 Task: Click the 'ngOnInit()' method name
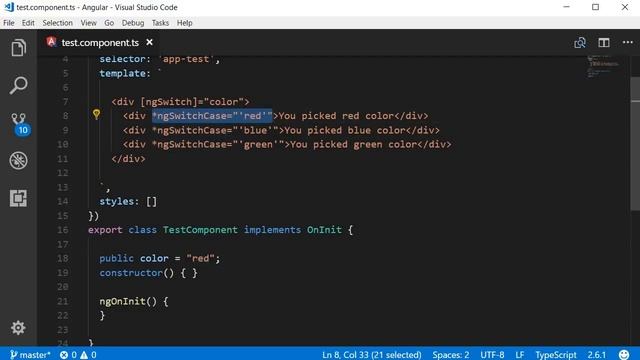click(128, 301)
